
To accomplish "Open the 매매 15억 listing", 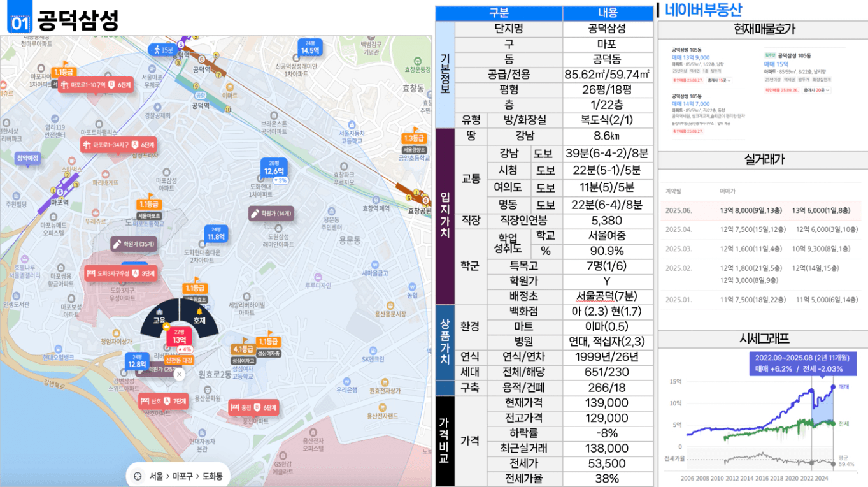I will pos(776,64).
